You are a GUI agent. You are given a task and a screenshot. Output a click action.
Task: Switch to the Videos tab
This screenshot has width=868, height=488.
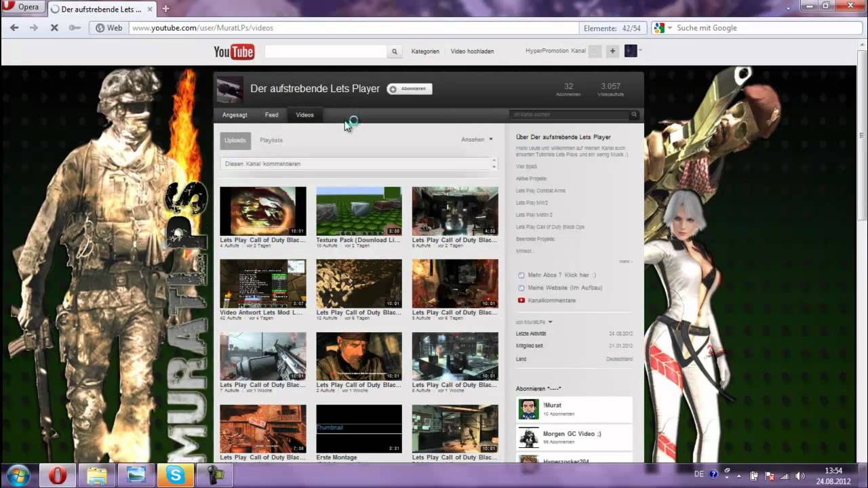[304, 115]
